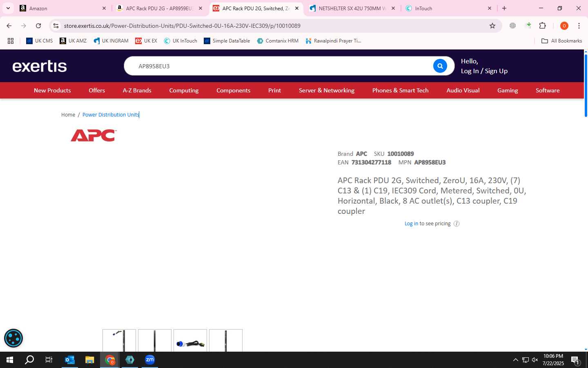Open File Explorer from taskbar
This screenshot has width=588, height=368.
point(90,360)
